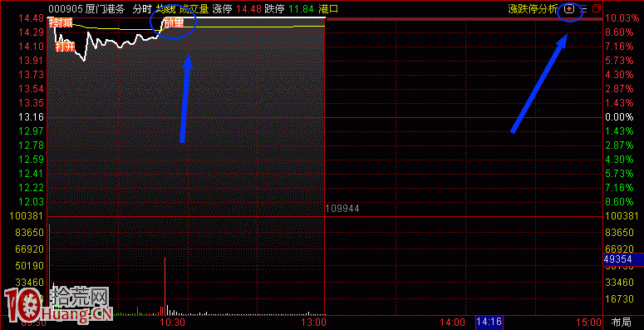This screenshot has height=330, width=644.
Task: Click the 109944 volume readout
Action: (x=342, y=209)
